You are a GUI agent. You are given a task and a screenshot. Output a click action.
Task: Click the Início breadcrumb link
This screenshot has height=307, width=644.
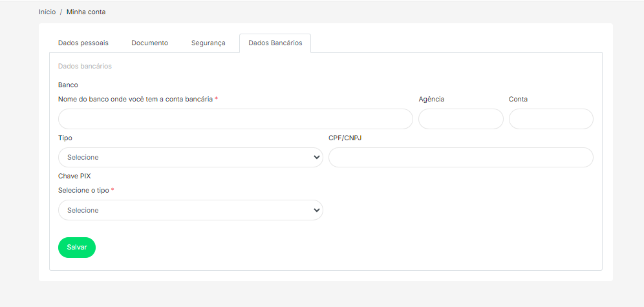click(47, 12)
